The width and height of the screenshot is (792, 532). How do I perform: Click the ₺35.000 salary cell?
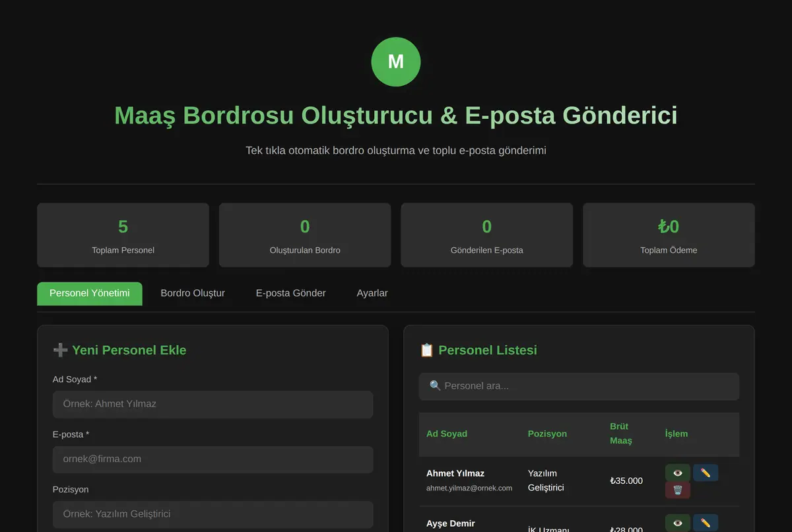coord(626,481)
